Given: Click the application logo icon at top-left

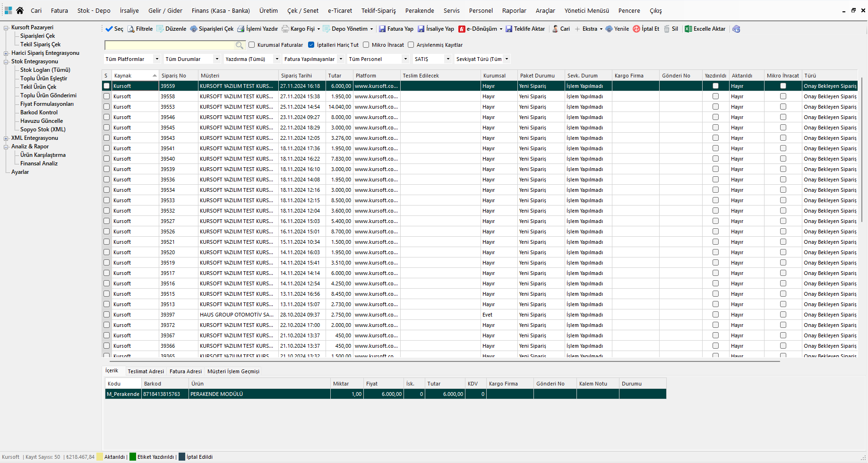Looking at the screenshot, I should (8, 10).
